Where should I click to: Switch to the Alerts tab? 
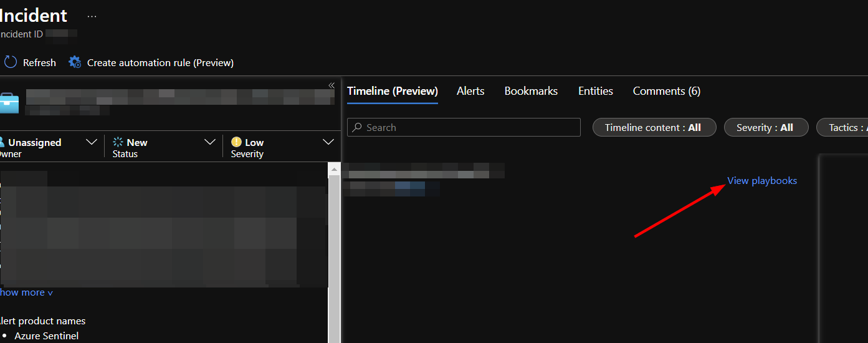click(470, 91)
